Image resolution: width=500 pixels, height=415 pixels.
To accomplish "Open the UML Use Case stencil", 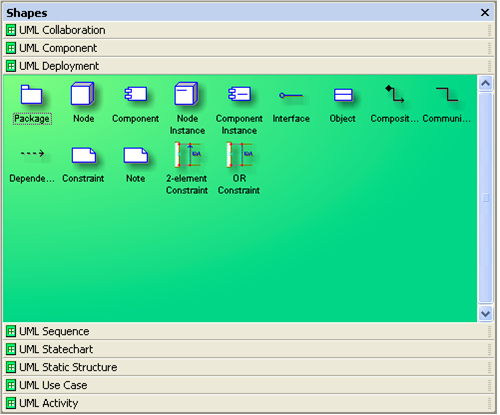I will coord(249,386).
